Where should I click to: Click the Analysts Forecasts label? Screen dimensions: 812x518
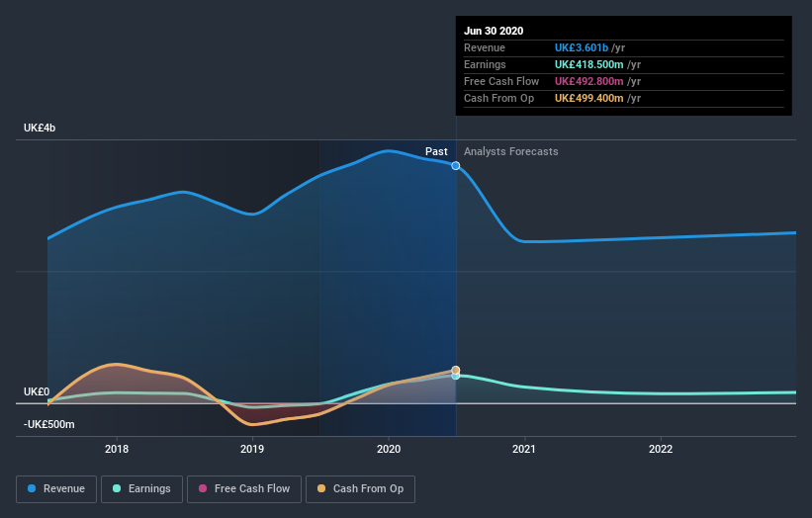[511, 151]
